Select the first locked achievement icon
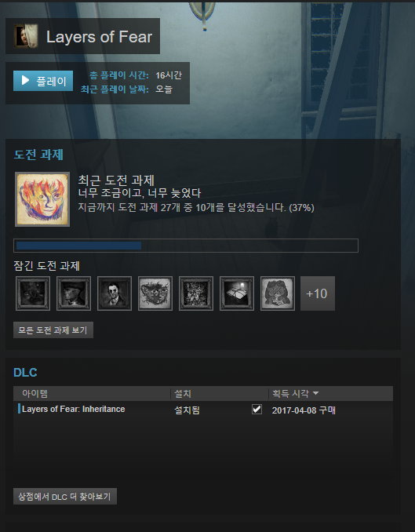Viewport: 415px width, 532px height. point(33,293)
